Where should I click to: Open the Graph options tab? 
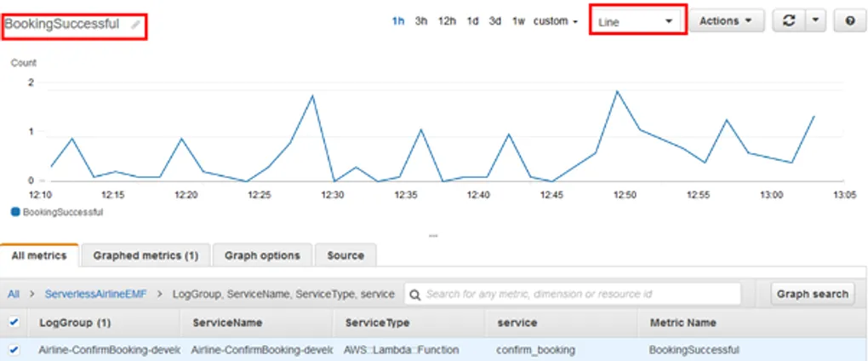pos(262,255)
